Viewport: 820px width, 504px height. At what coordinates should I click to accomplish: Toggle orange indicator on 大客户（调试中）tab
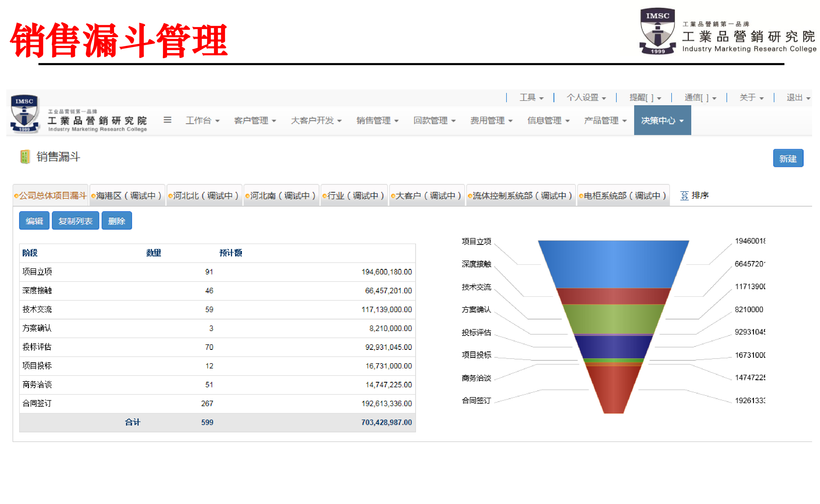coord(393,196)
